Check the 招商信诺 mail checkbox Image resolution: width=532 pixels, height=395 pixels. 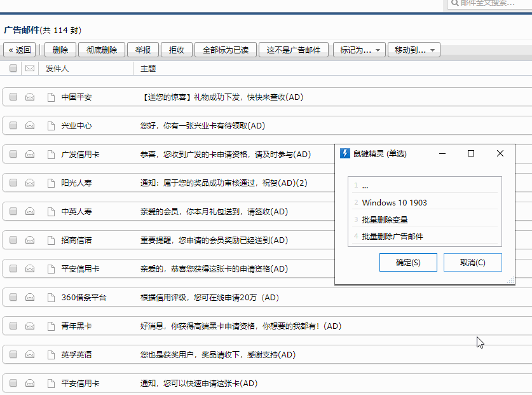[x=13, y=240]
